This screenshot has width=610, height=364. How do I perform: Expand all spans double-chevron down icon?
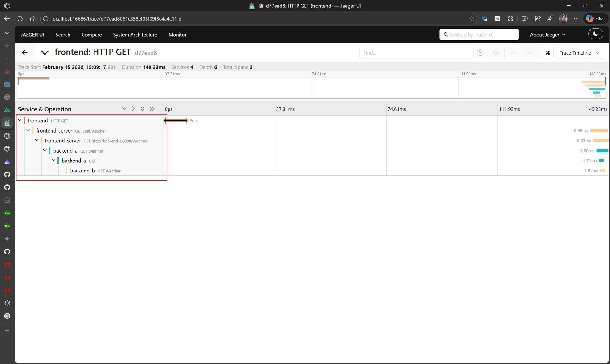142,109
